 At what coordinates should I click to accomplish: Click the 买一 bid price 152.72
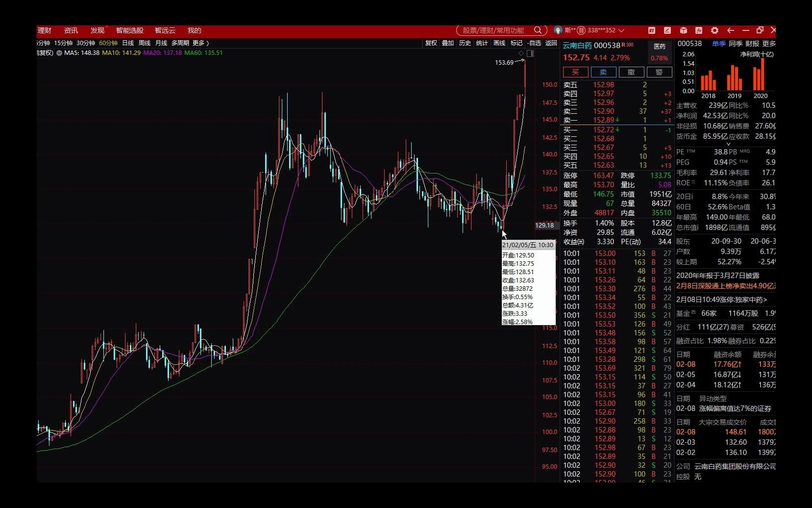[x=603, y=130]
